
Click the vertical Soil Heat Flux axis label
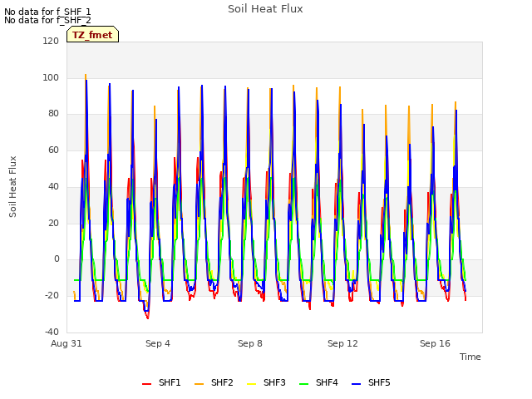[x=13, y=186]
